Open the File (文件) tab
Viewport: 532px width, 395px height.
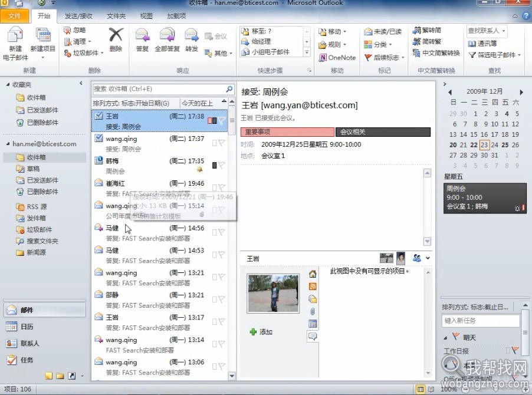pyautogui.click(x=14, y=16)
